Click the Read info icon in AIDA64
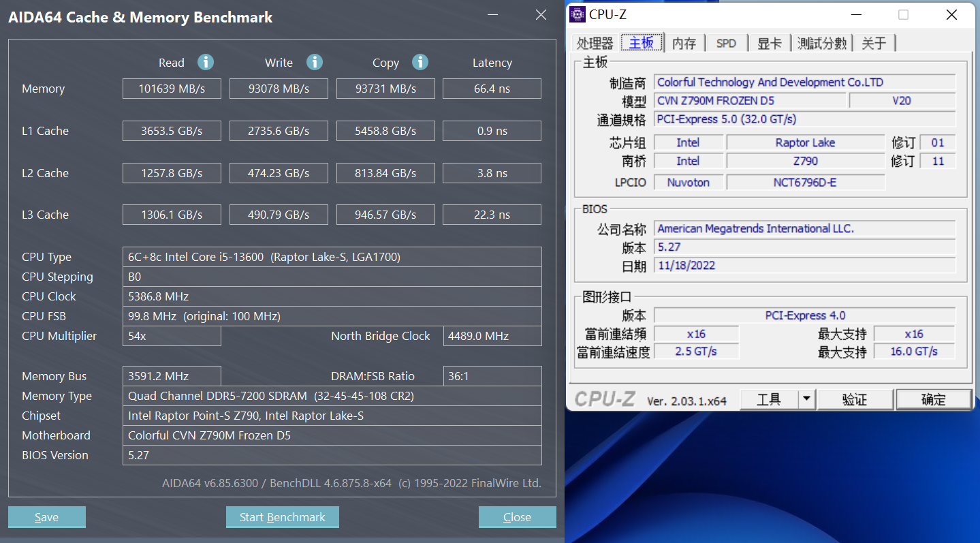 click(206, 62)
